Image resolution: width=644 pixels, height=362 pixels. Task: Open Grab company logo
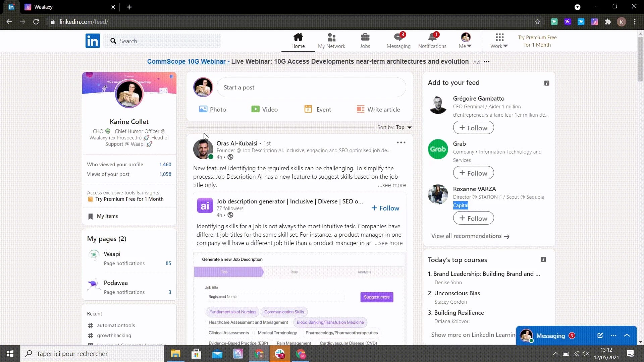438,149
